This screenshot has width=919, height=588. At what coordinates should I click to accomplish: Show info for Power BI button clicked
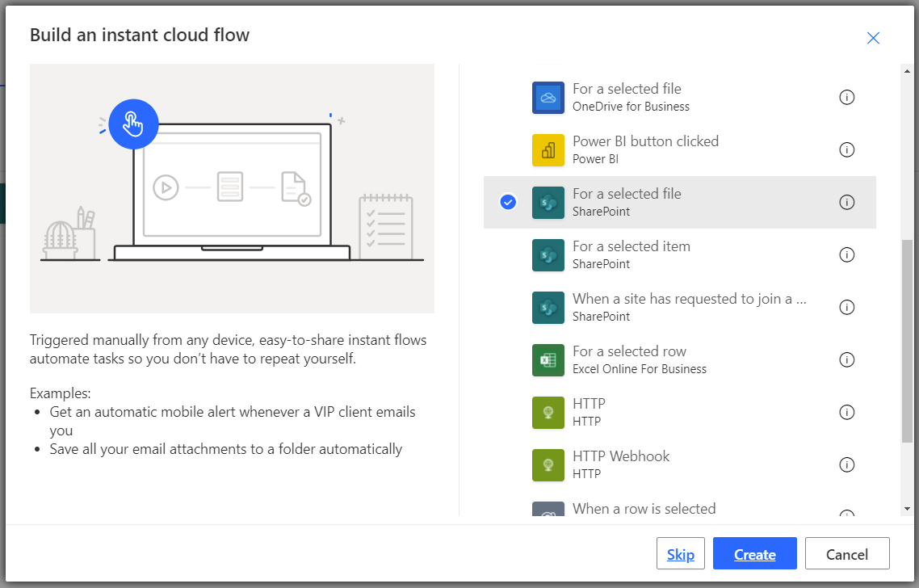pyautogui.click(x=846, y=150)
